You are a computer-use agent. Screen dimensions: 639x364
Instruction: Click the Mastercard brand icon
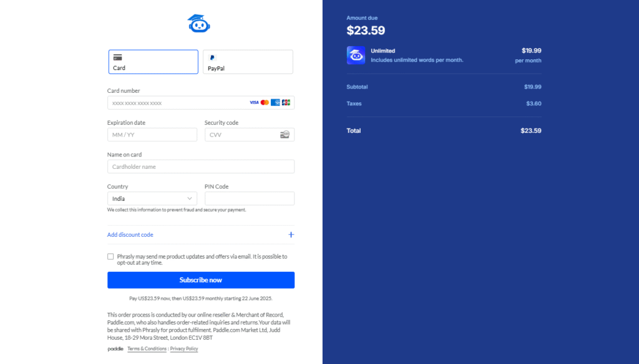[x=265, y=103]
